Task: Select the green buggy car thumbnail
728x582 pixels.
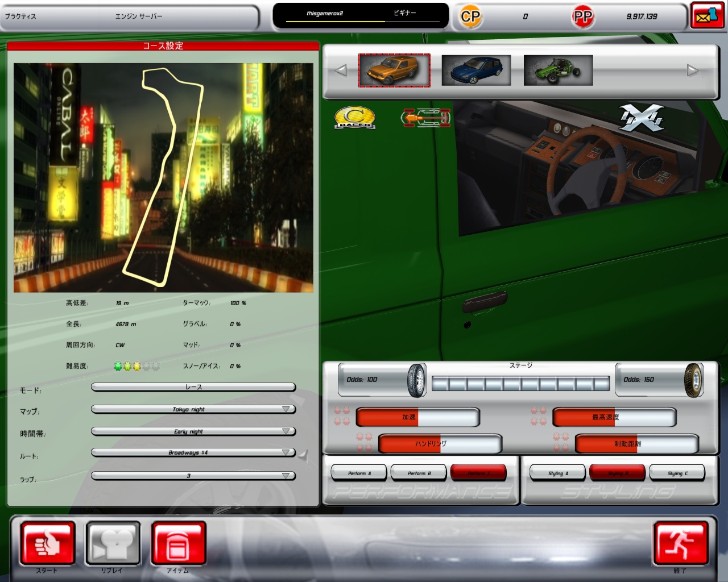Action: coord(558,70)
